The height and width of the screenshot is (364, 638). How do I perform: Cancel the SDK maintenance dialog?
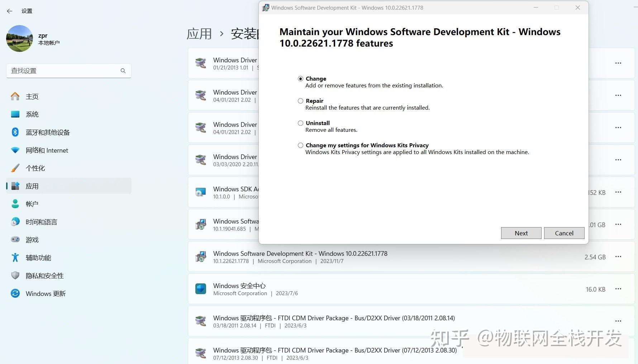pyautogui.click(x=564, y=233)
